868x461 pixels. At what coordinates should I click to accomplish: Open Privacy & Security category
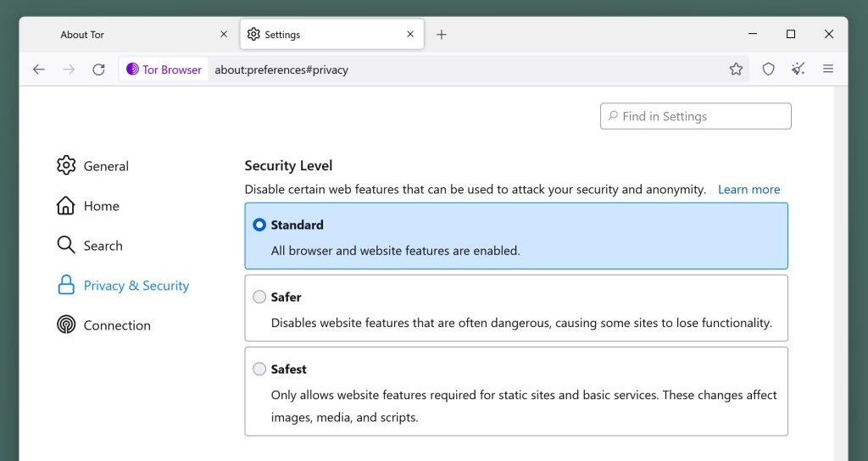point(123,285)
